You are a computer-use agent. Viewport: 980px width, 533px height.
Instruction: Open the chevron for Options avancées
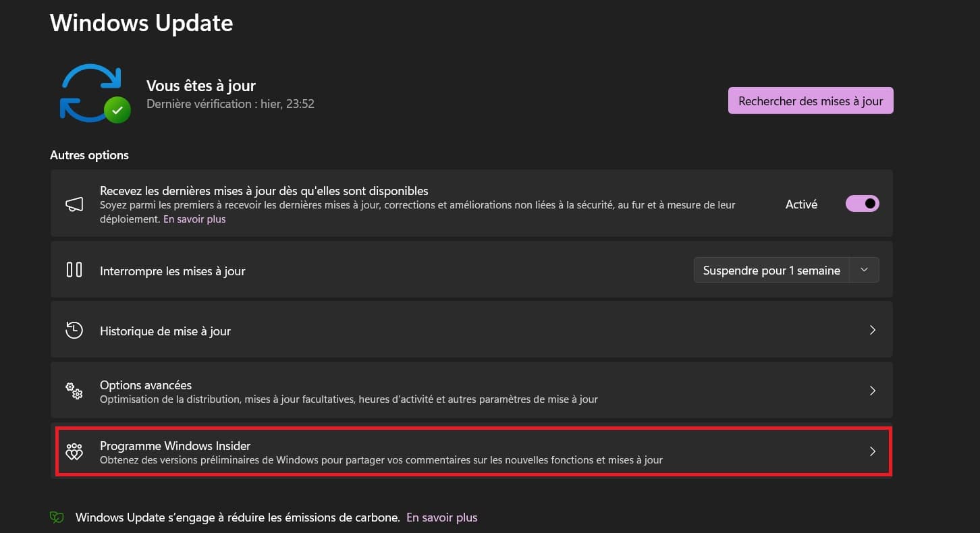[873, 391]
